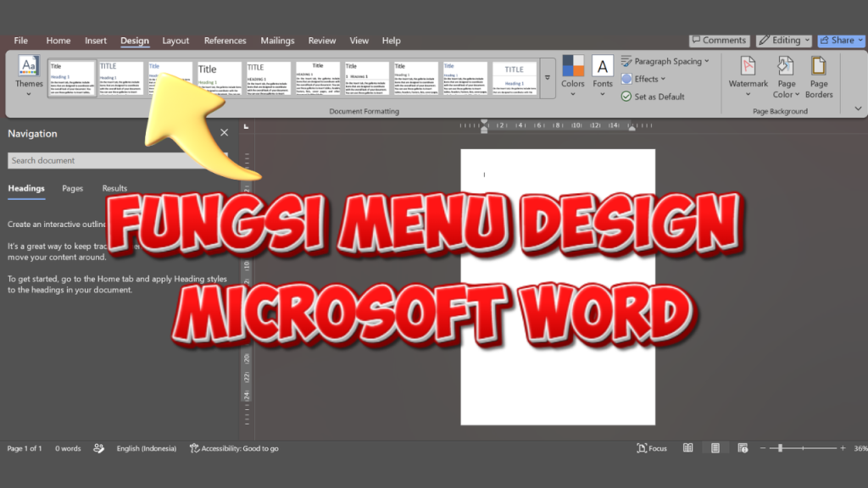The height and width of the screenshot is (488, 868).
Task: Apply the last TITLE style set thumbnail
Action: [x=515, y=79]
